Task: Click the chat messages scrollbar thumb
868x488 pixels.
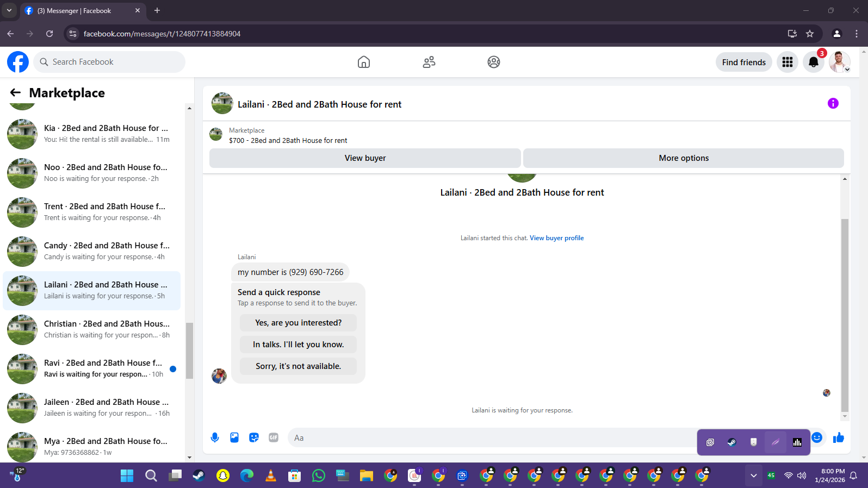Action: 845,315
